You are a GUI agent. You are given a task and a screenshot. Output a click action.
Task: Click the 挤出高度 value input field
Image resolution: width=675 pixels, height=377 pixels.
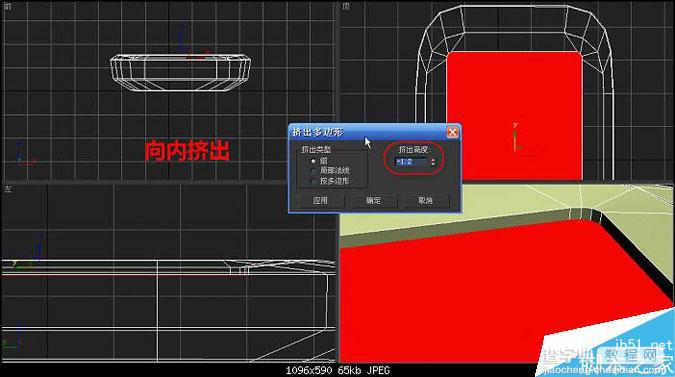click(412, 162)
